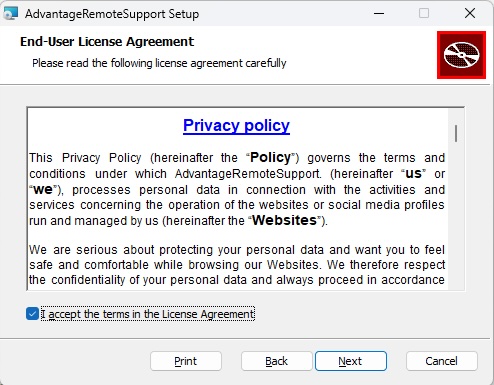494x385 pixels.
Task: Click the AdvantageRemoteSupport Setup window title
Action: tap(112, 14)
